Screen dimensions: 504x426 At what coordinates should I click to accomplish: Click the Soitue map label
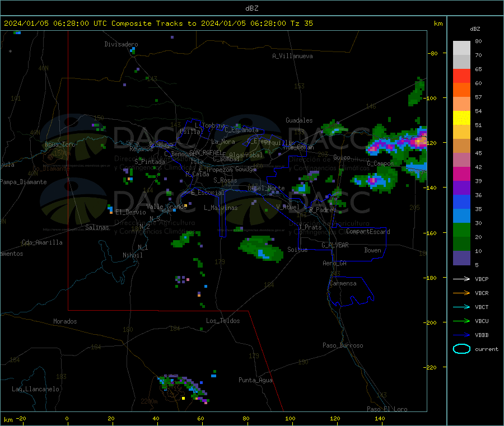pyautogui.click(x=297, y=250)
